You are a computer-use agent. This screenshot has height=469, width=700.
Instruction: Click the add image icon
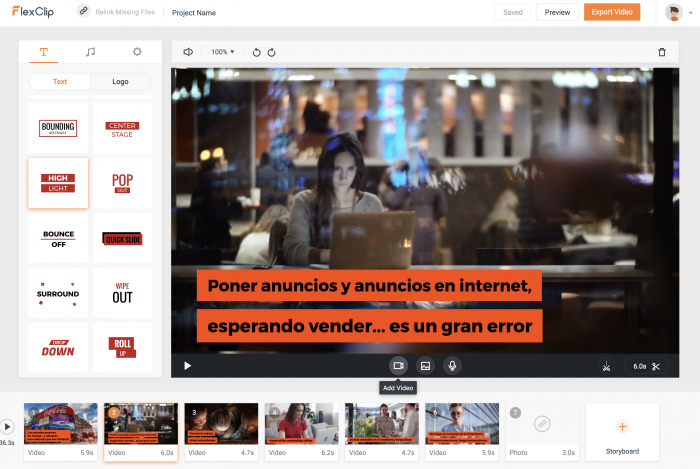tap(425, 366)
